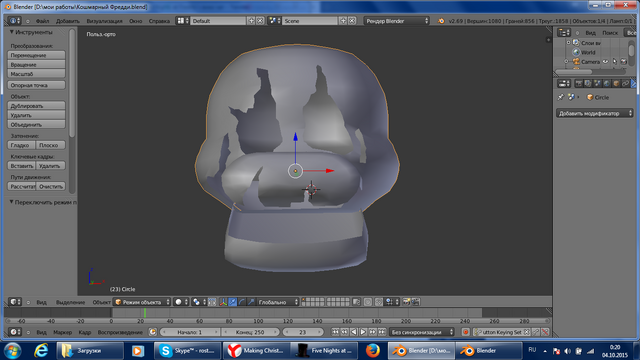This screenshot has height=360, width=640.
Task: Set shading to Гладко
Action: pyautogui.click(x=22, y=145)
